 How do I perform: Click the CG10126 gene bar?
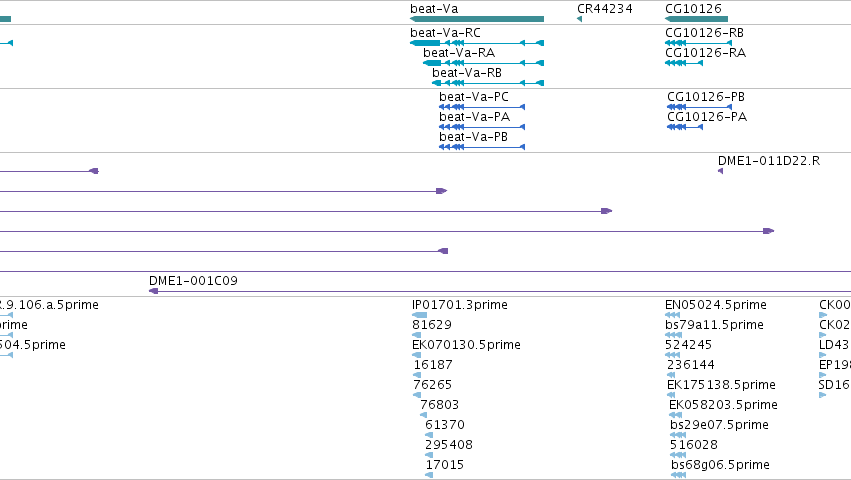click(x=696, y=19)
